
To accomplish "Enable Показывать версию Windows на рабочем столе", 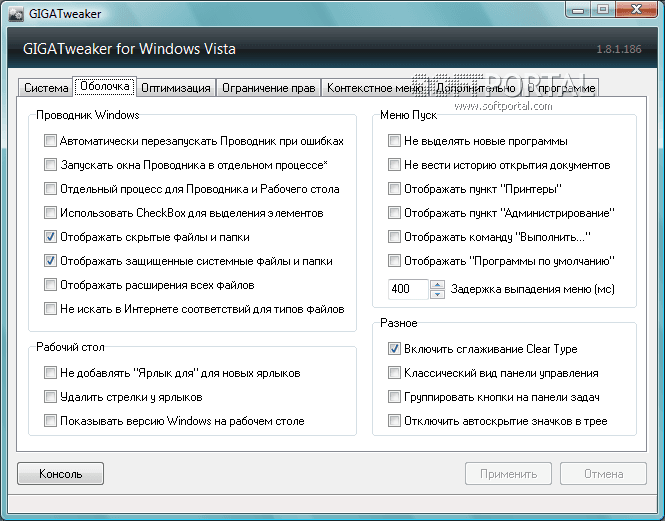I will [50, 421].
